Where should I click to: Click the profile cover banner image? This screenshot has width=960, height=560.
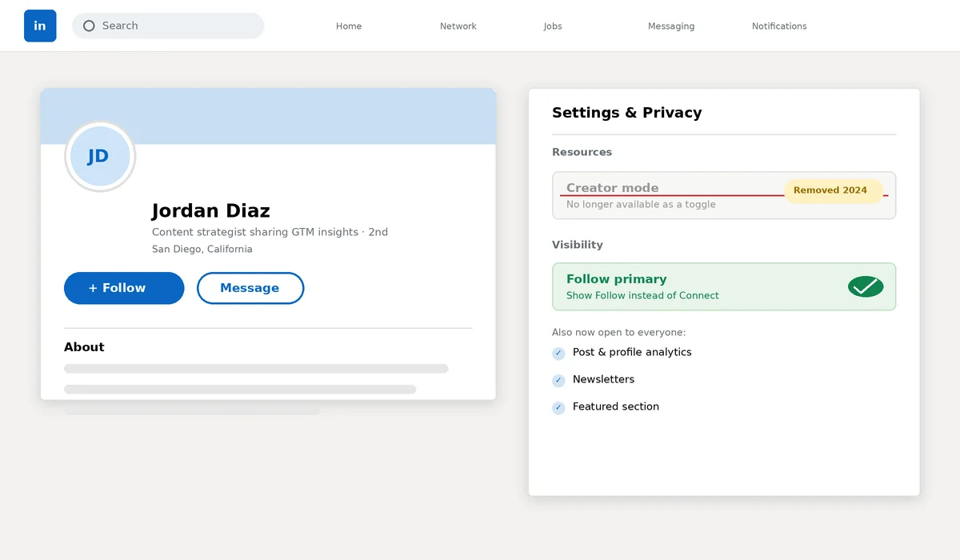(x=268, y=116)
